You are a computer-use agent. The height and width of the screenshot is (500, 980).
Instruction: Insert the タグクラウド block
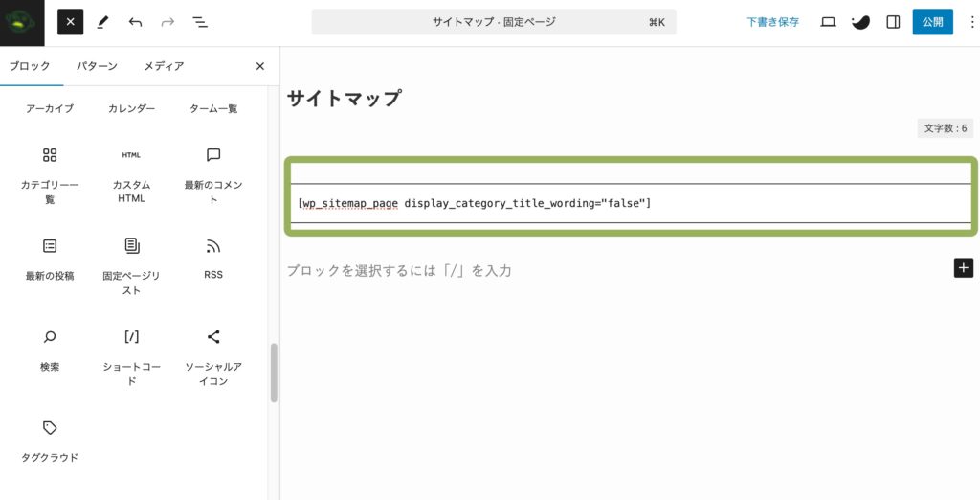coord(50,442)
